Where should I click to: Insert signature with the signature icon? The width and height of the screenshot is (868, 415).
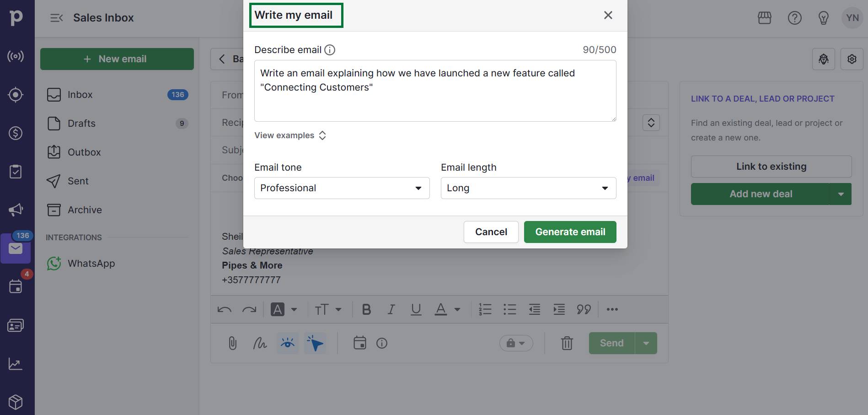[x=260, y=343]
